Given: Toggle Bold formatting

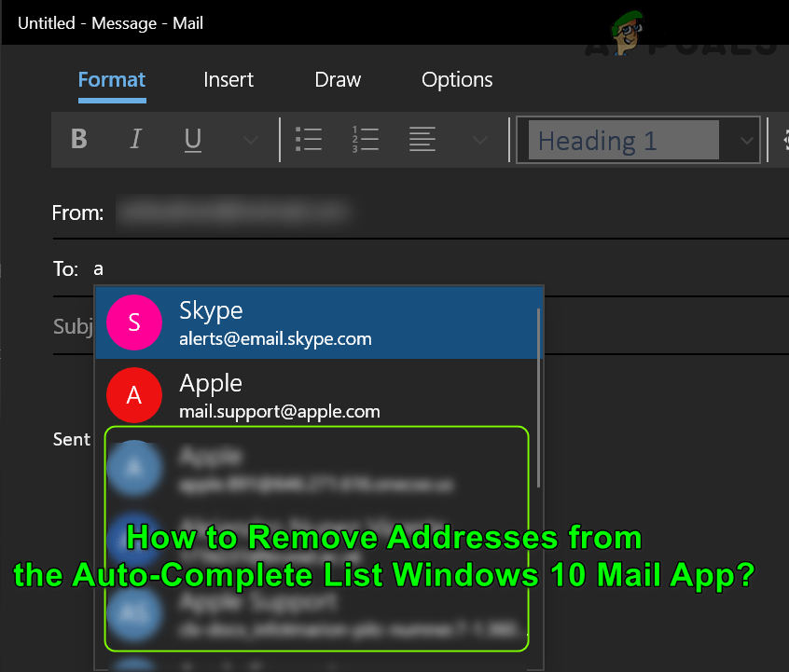Looking at the screenshot, I should 78,139.
